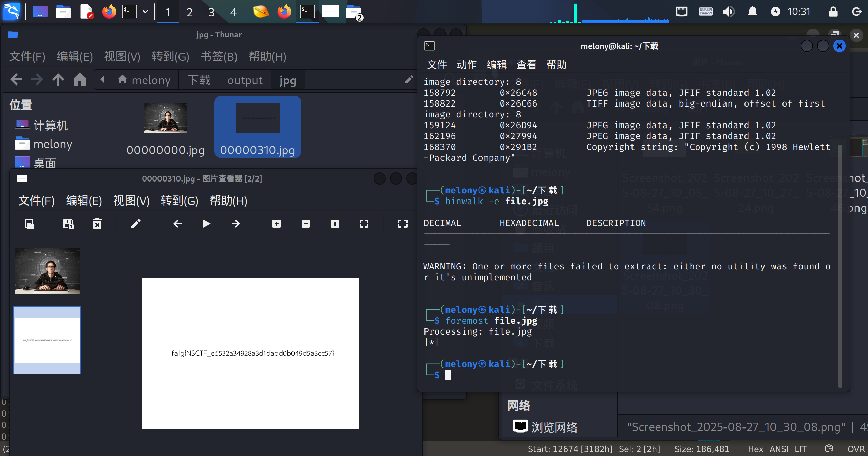The height and width of the screenshot is (456, 868).
Task: Open 浏览网络 network link
Action: [x=554, y=427]
